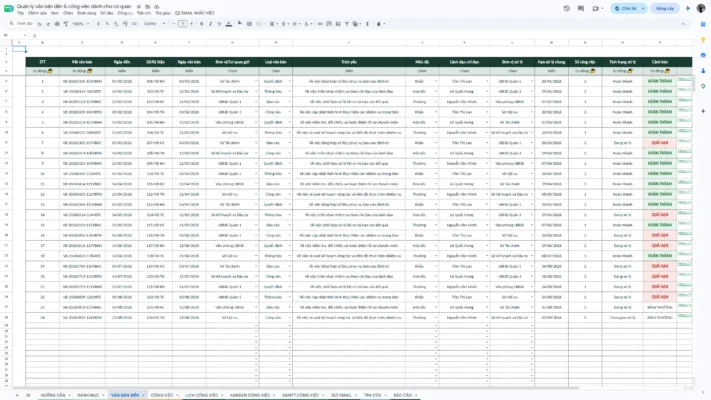The image size is (711, 400).
Task: Open the functions sigma icon
Action: point(367,24)
